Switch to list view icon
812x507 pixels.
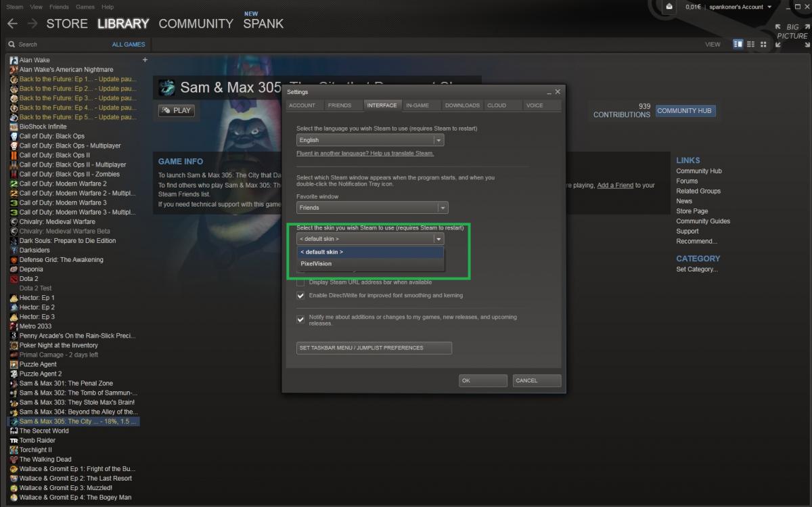(751, 44)
